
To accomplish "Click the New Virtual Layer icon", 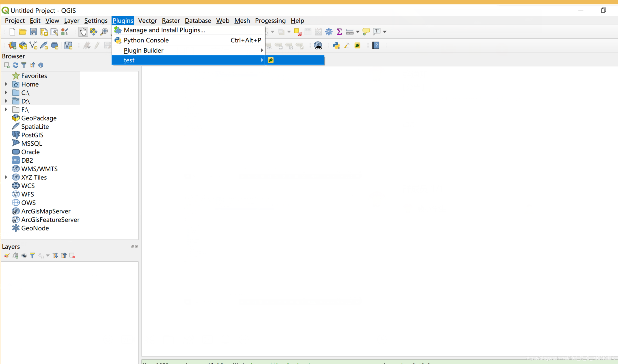I will (68, 45).
